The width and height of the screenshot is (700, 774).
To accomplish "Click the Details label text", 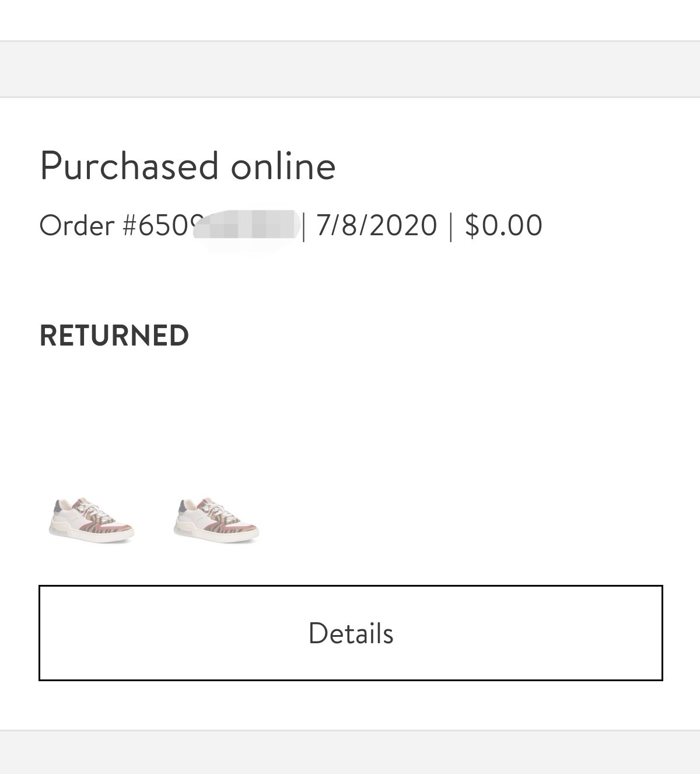I will 351,633.
